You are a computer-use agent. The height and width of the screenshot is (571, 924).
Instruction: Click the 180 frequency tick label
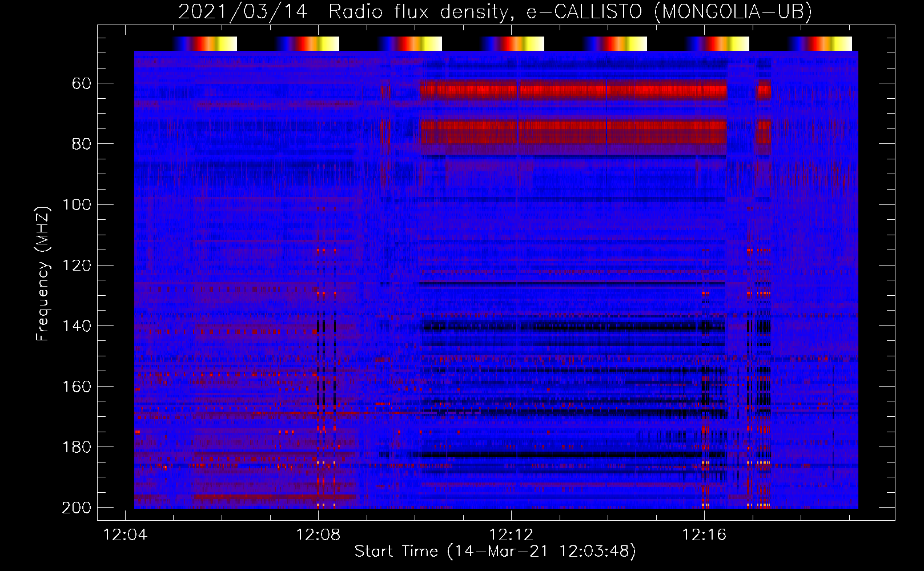coord(77,447)
